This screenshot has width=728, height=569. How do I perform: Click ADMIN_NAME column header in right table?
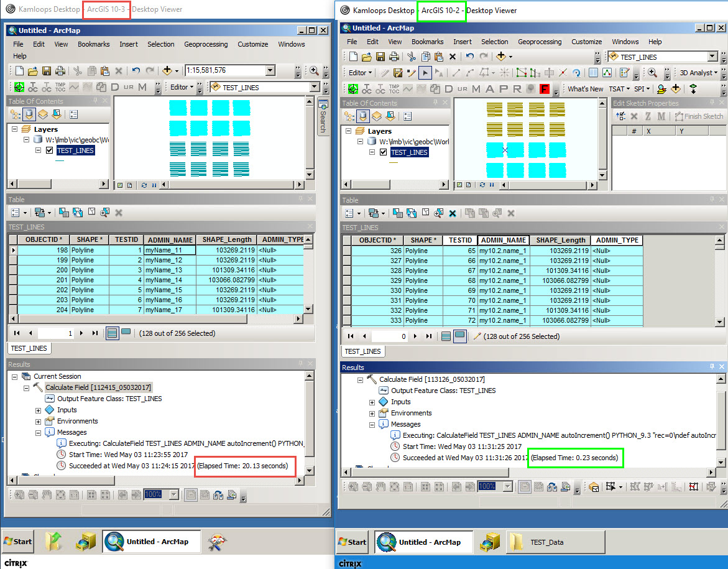point(504,240)
